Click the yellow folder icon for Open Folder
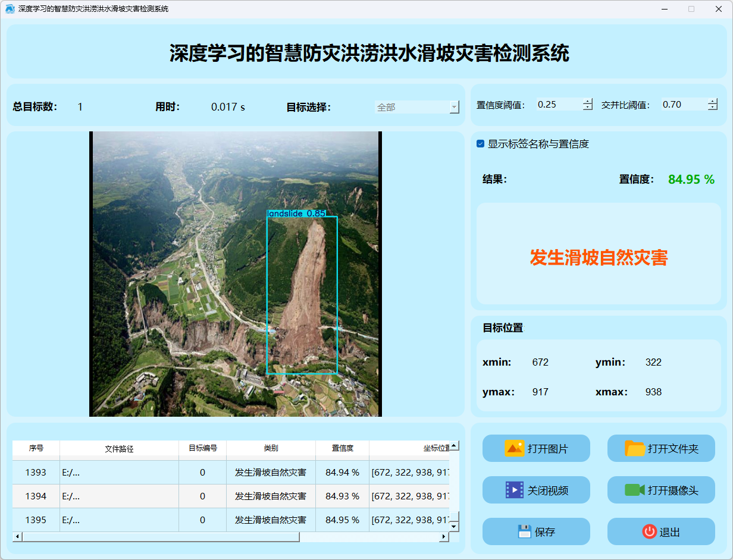733x560 pixels. [x=635, y=448]
